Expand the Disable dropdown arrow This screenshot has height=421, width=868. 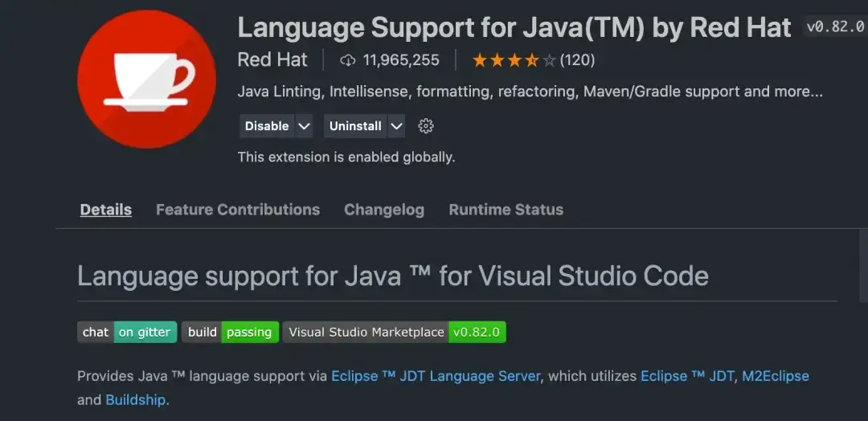coord(304,126)
